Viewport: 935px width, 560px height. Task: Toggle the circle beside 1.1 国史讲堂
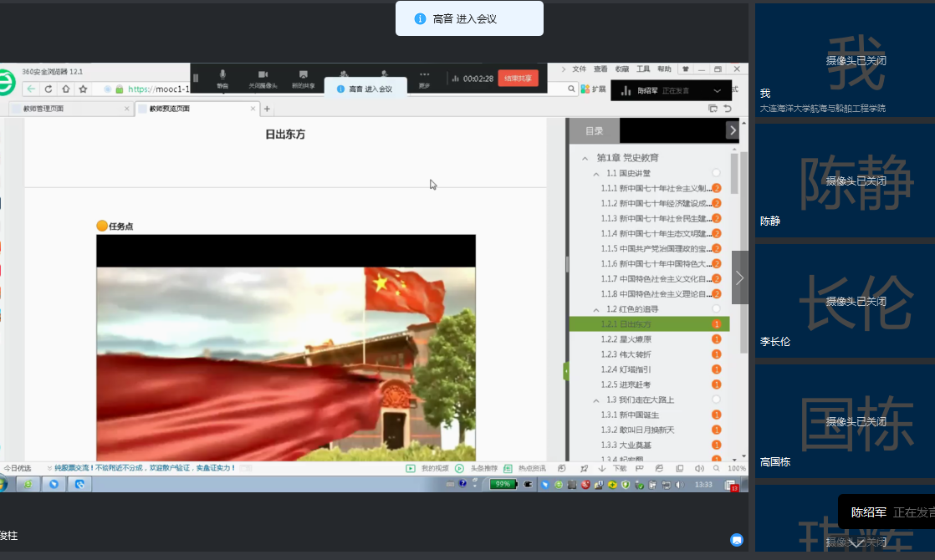[x=716, y=173]
